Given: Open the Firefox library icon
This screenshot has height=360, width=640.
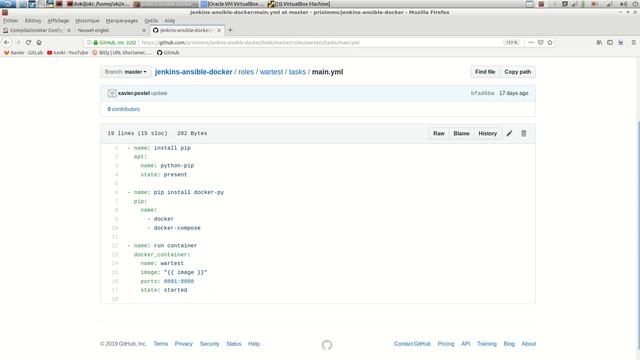Looking at the screenshot, I should point(599,42).
